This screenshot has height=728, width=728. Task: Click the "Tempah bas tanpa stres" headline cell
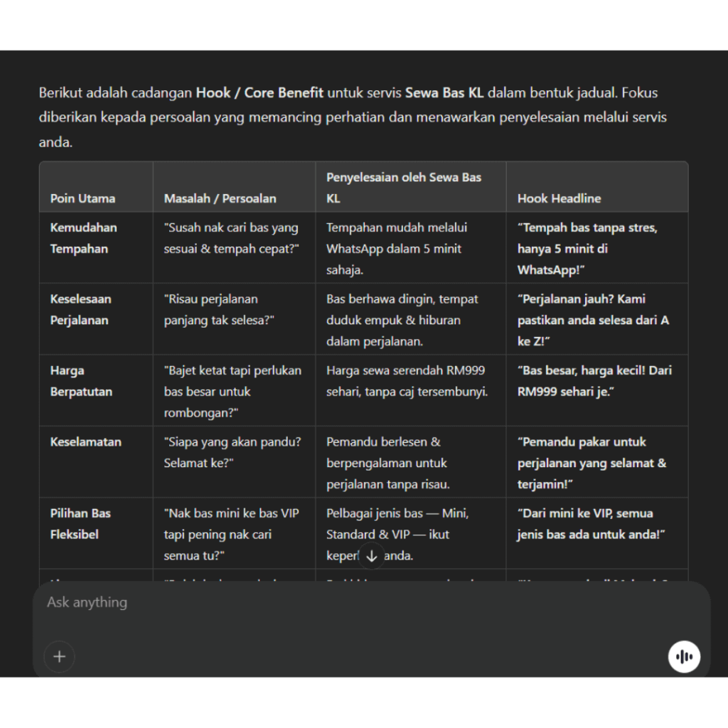coord(587,249)
